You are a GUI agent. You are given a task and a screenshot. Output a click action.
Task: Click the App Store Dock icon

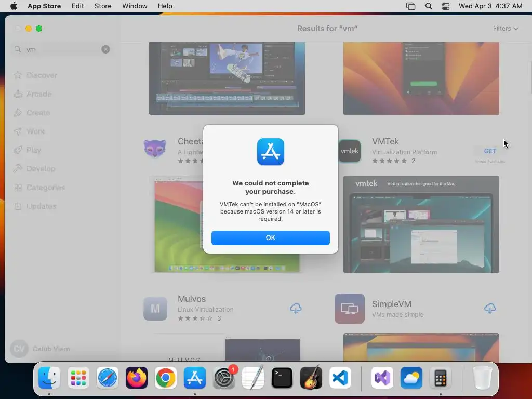[x=195, y=378]
